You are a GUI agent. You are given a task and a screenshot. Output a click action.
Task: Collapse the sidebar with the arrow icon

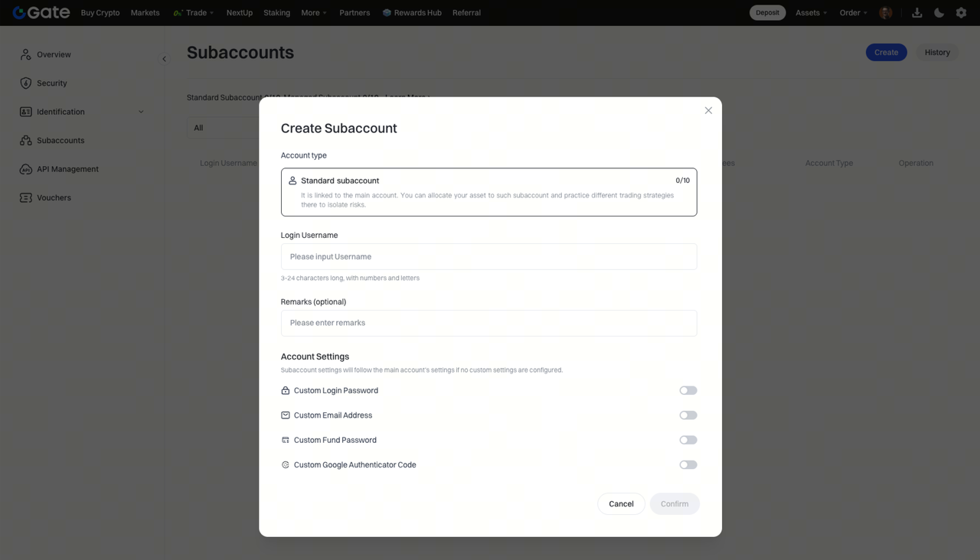point(164,59)
